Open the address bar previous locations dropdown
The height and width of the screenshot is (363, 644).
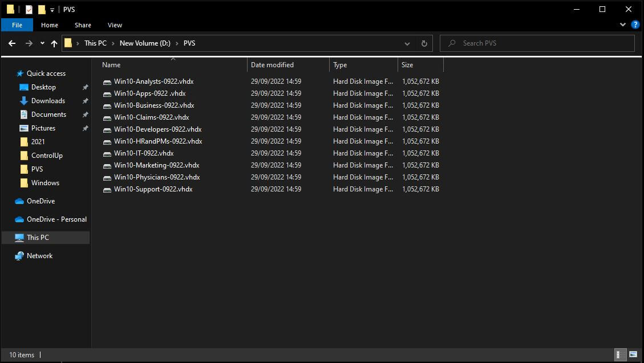click(x=407, y=43)
